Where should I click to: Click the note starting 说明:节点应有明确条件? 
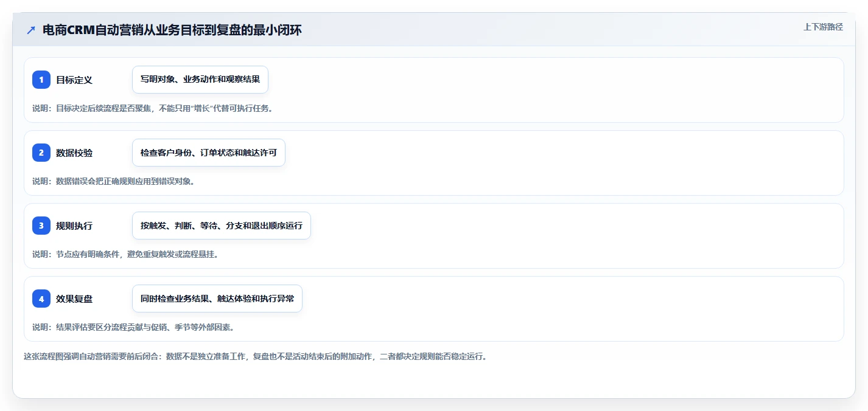click(x=125, y=254)
